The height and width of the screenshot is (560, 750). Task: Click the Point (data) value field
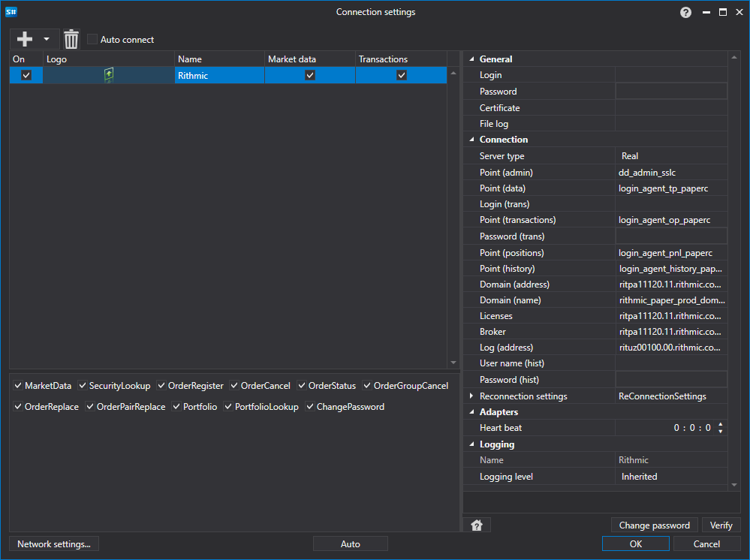[x=671, y=188]
